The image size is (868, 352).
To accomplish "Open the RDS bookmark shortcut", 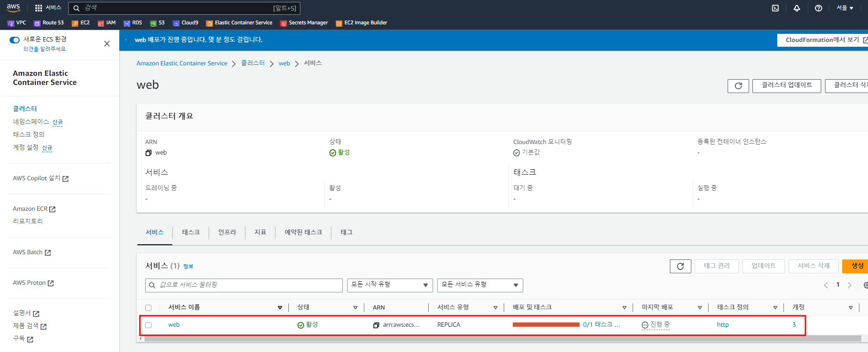I will click(133, 23).
